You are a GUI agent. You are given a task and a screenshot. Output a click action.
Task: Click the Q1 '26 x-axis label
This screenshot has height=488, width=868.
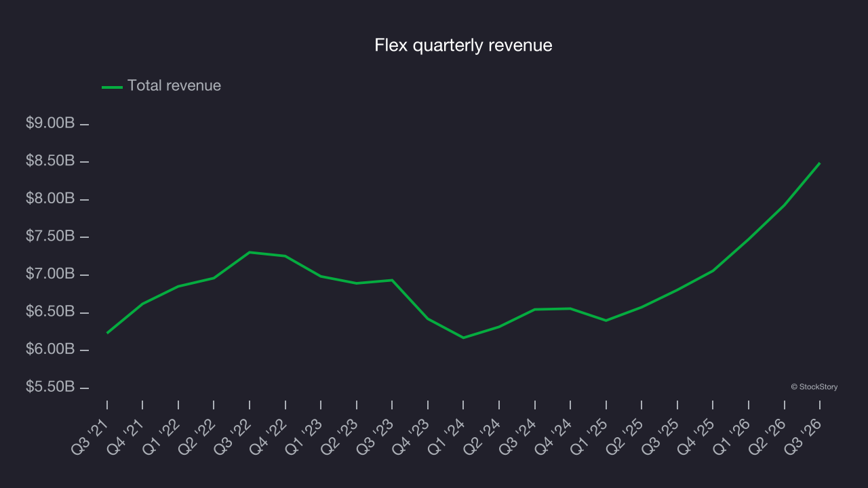click(x=732, y=436)
